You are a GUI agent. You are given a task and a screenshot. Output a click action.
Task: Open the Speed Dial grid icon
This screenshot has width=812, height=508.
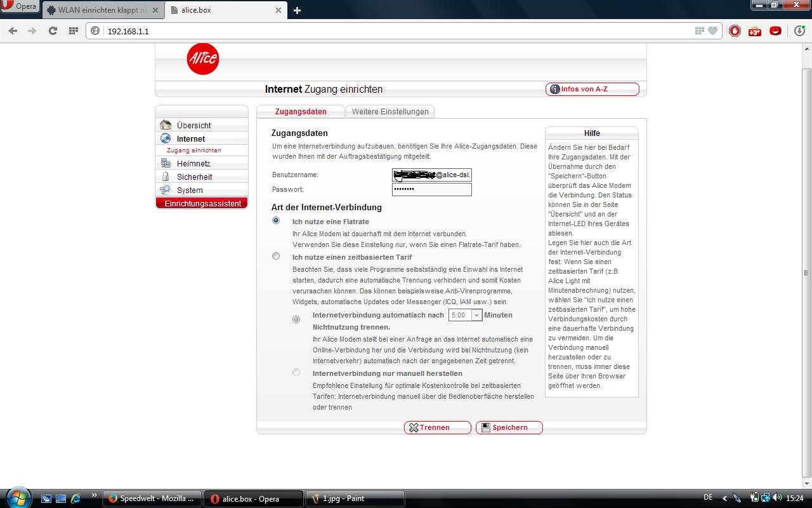73,30
